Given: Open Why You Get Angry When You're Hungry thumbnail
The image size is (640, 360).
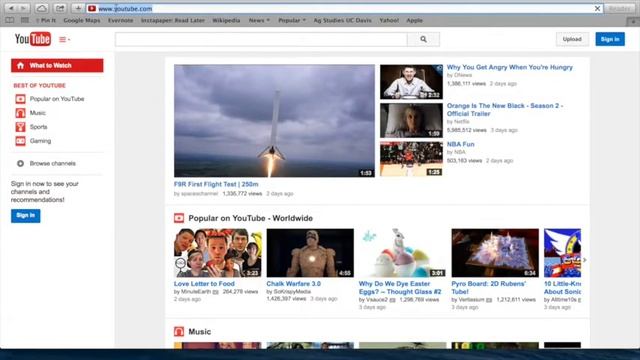Looking at the screenshot, I should (411, 82).
